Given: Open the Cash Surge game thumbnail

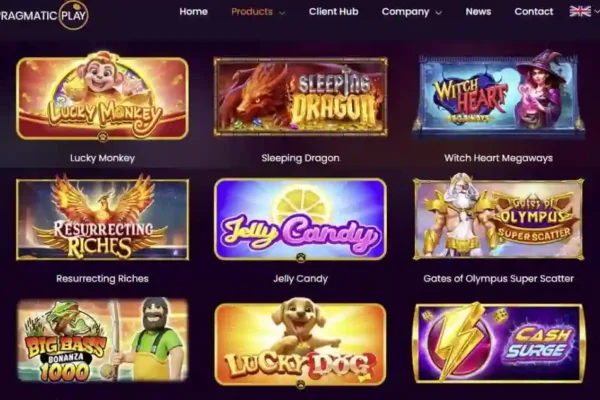Looking at the screenshot, I should click(x=499, y=343).
